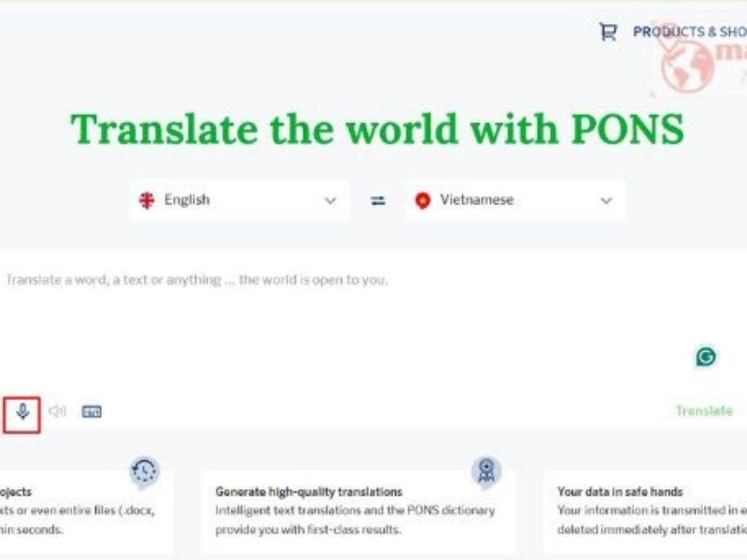Viewport: 747px width, 560px height.
Task: Click the award ribbon icon on translations card
Action: click(486, 471)
